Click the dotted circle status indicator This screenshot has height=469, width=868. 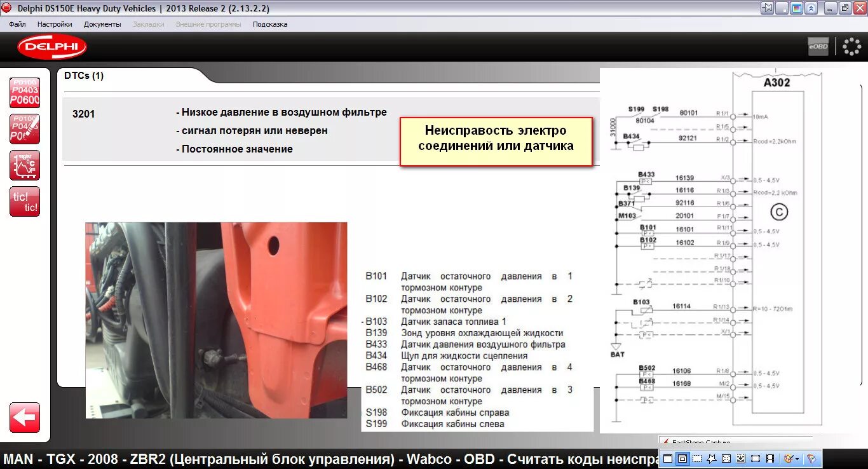851,46
